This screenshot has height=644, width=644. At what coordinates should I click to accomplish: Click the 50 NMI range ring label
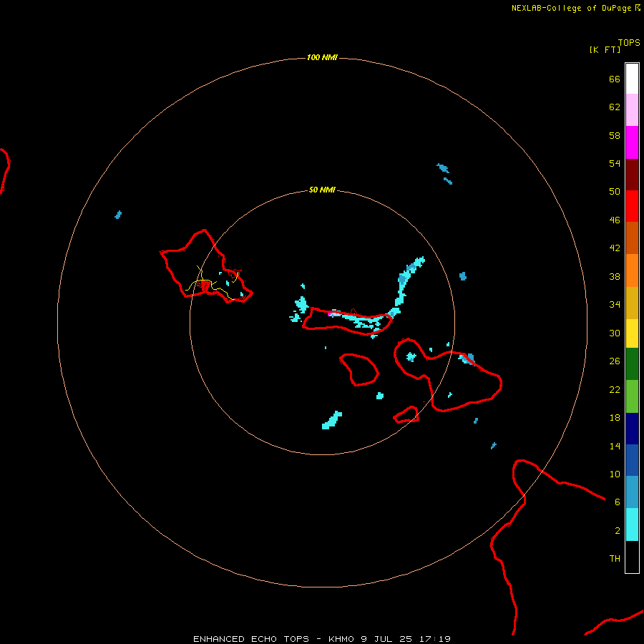tap(322, 190)
